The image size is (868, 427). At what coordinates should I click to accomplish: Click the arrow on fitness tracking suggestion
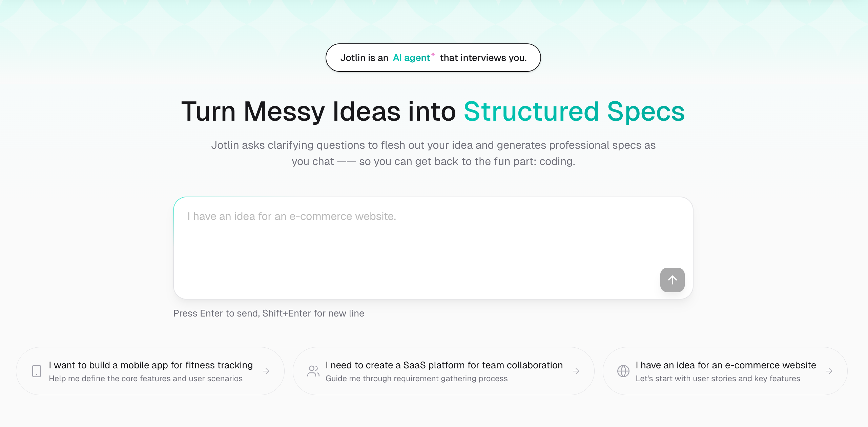pyautogui.click(x=266, y=371)
